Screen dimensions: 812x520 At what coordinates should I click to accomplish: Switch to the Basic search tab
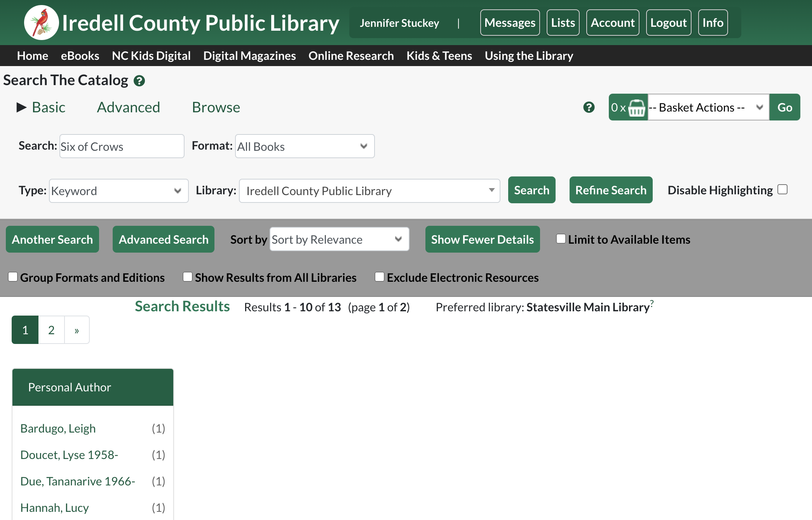pyautogui.click(x=49, y=107)
